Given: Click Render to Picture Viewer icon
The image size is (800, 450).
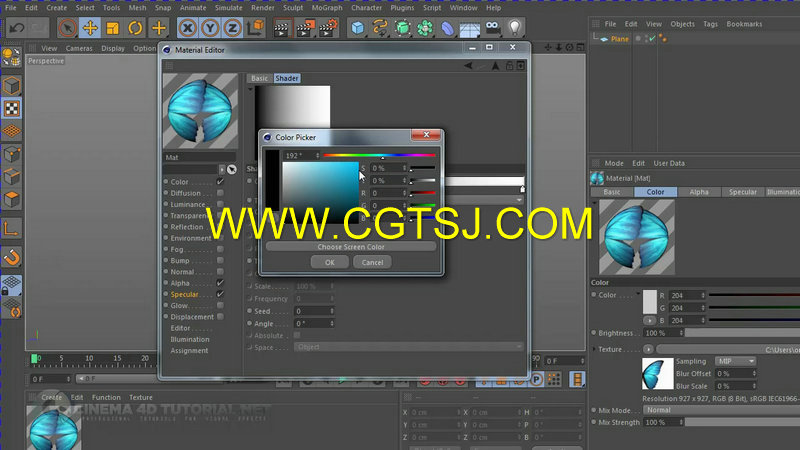Looking at the screenshot, I should coord(305,28).
